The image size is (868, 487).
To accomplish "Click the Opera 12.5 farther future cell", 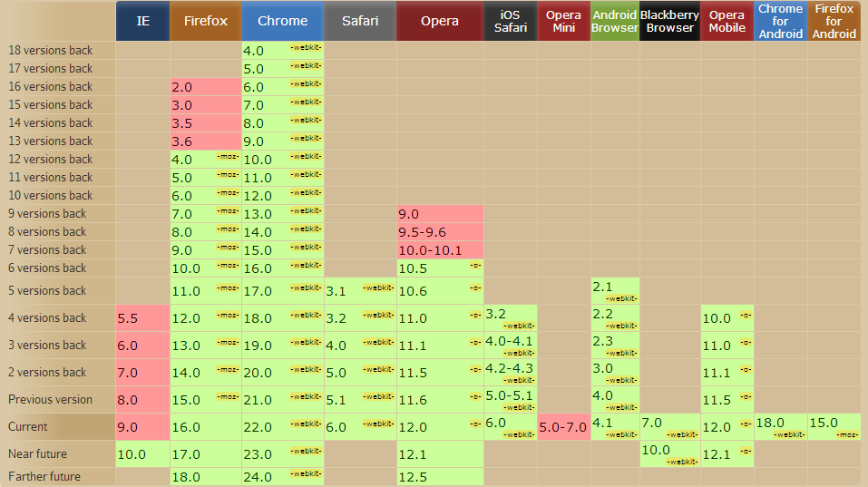I will click(440, 476).
